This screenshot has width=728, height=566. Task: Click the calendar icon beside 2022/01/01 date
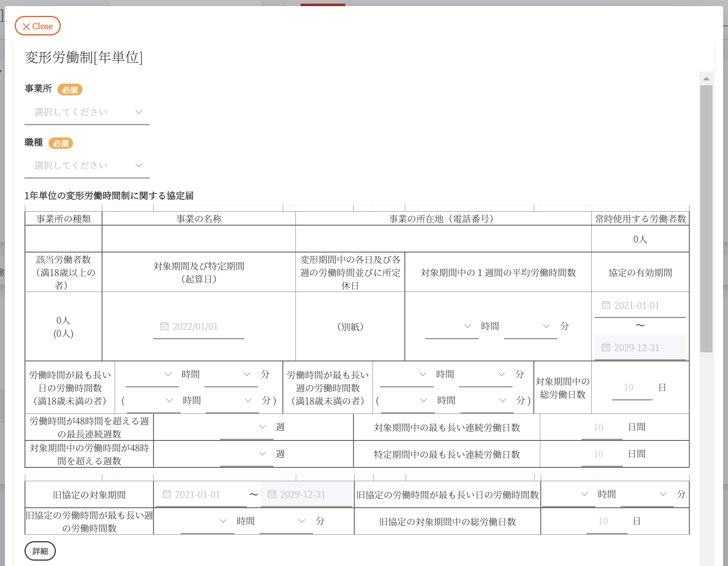point(164,326)
